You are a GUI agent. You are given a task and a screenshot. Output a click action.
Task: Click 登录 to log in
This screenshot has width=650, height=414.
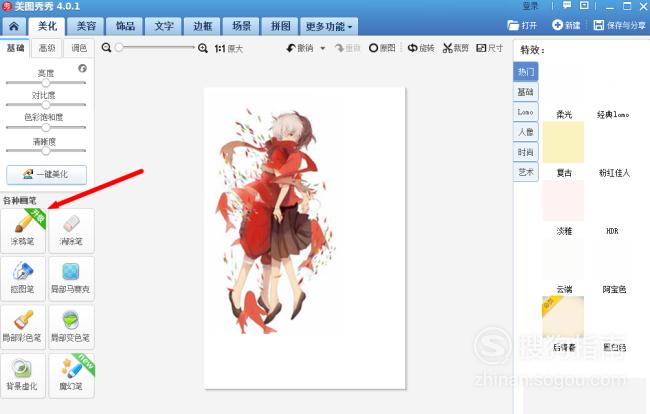[530, 6]
